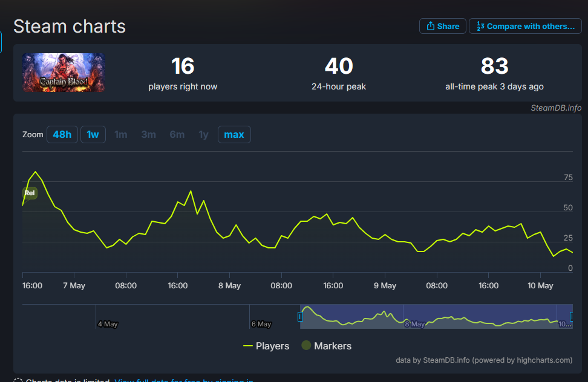The height and width of the screenshot is (382, 588).
Task: Click the selected navigator range area
Action: tap(436, 317)
